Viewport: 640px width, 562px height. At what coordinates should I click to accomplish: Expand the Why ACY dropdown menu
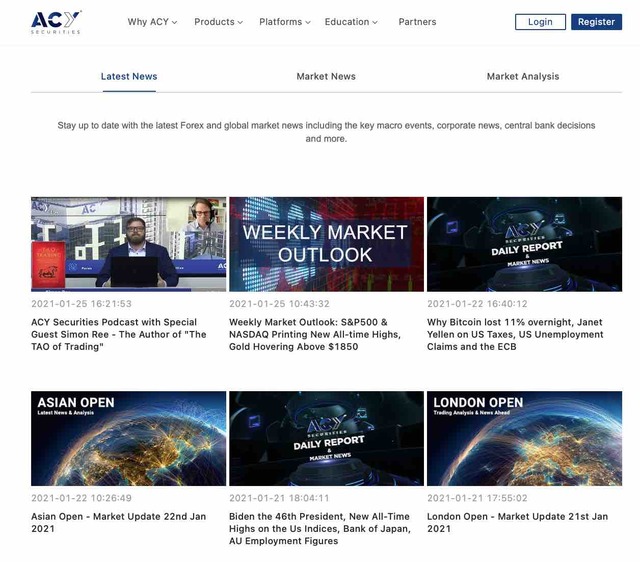(152, 22)
